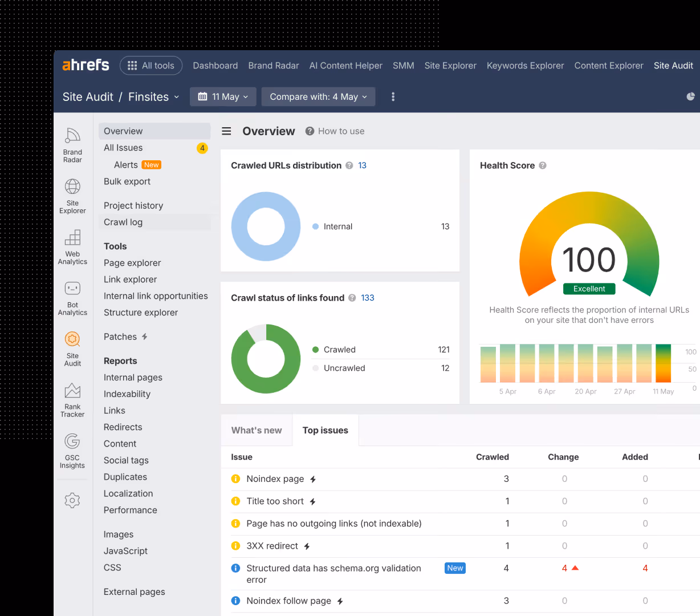The image size is (700, 616).
Task: Click the 11 May bar in Health Score chart
Action: point(663,363)
